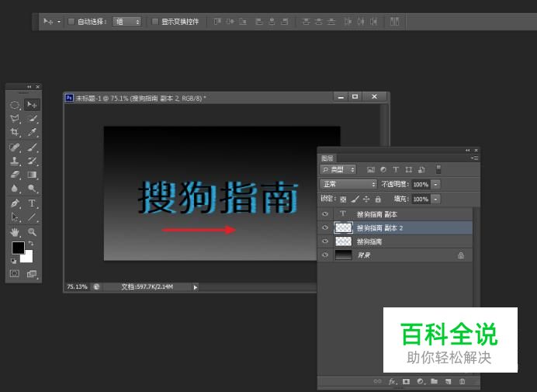Screen dimensions: 537x392
Task: Select the Crop tool
Action: (15, 132)
